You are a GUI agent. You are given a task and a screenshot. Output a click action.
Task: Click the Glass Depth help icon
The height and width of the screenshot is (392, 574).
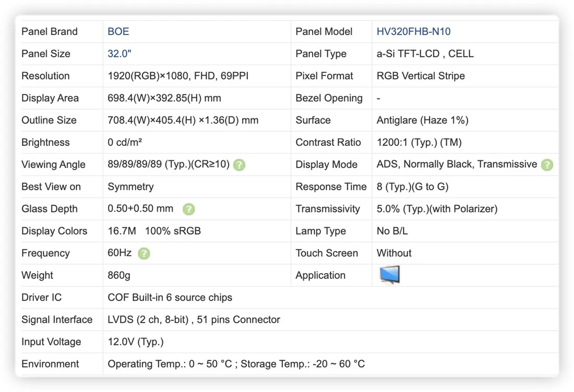pyautogui.click(x=188, y=209)
